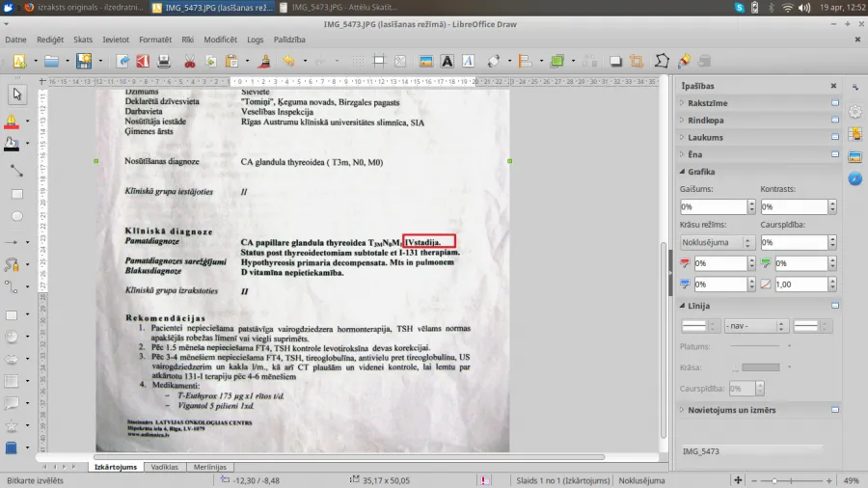Click the fit slide to window icon
The height and width of the screenshot is (488, 868).
738,480
